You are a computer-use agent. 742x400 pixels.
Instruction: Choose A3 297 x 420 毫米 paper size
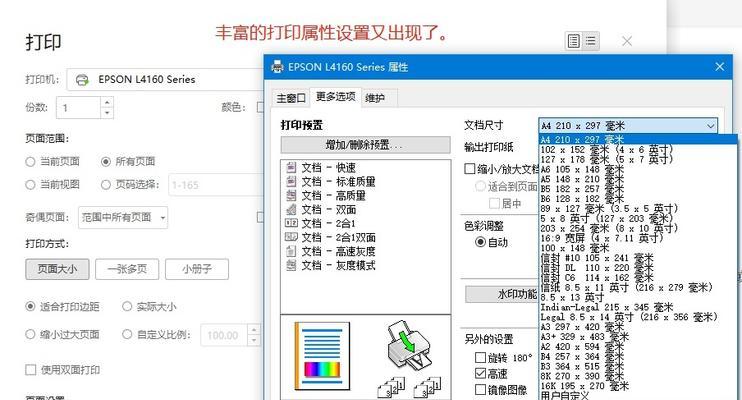(x=638, y=327)
